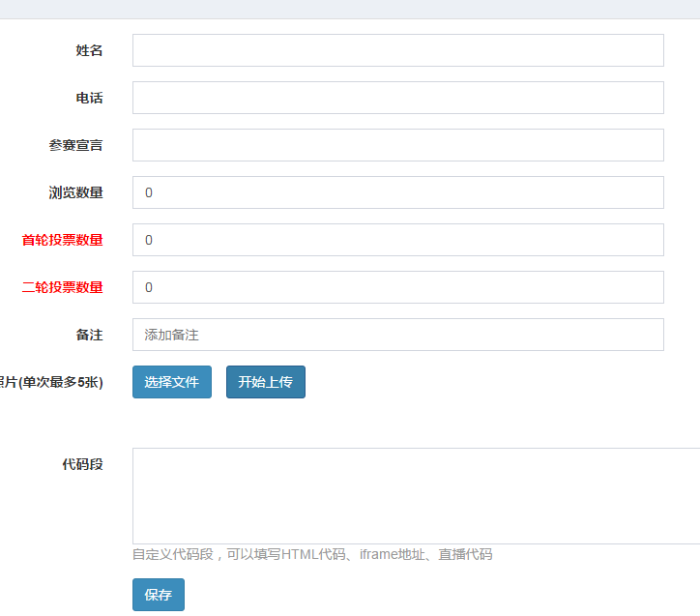The height and width of the screenshot is (616, 700).
Task: Focus the 电话 text box
Action: tap(397, 98)
